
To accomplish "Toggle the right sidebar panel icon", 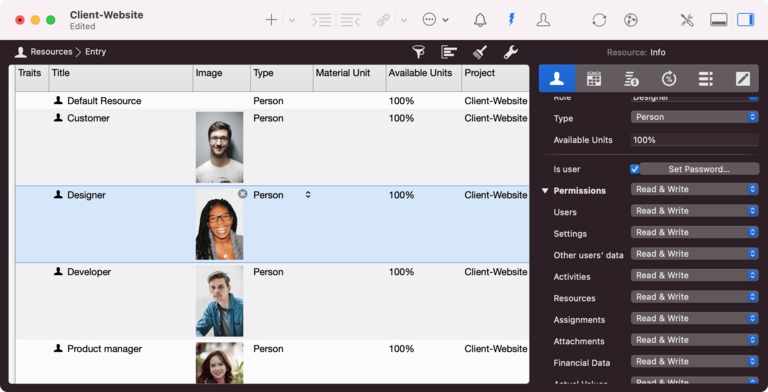I will coord(745,20).
